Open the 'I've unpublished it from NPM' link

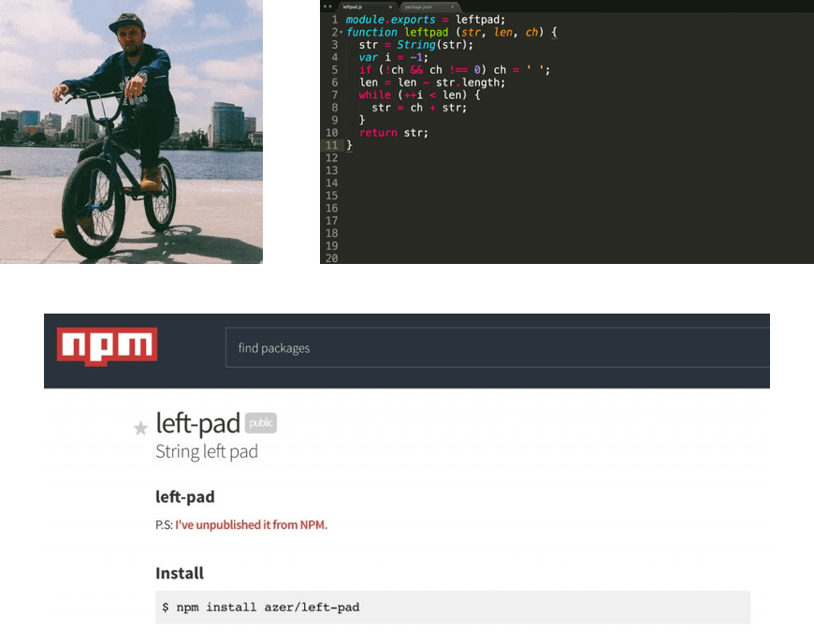[251, 525]
